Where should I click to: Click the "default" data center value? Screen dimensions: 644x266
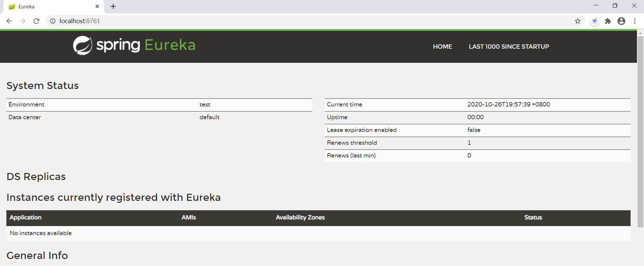click(x=210, y=117)
